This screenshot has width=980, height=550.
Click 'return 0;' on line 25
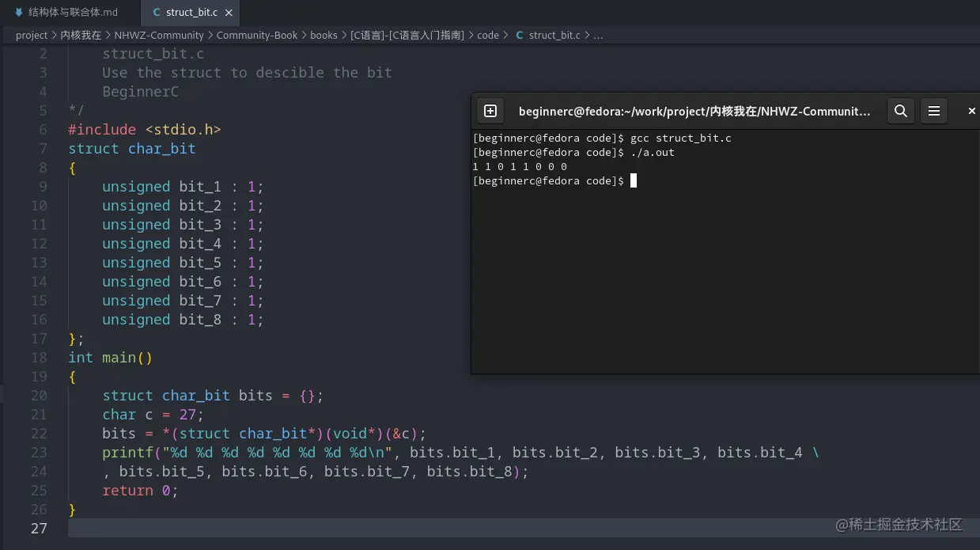[141, 491]
